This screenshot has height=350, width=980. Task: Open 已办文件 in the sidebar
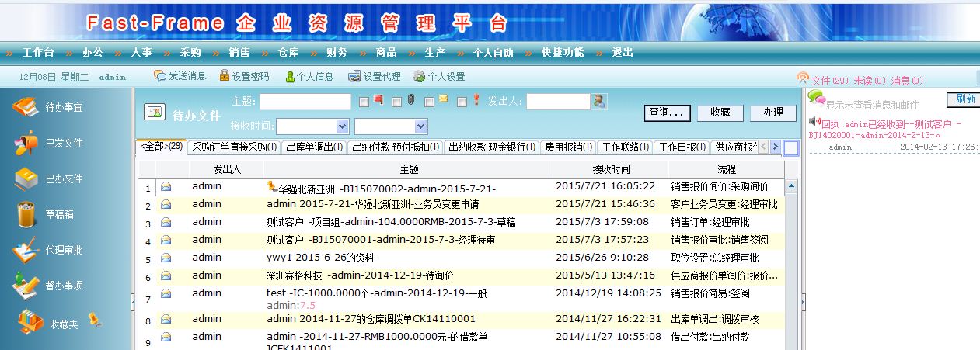[64, 178]
